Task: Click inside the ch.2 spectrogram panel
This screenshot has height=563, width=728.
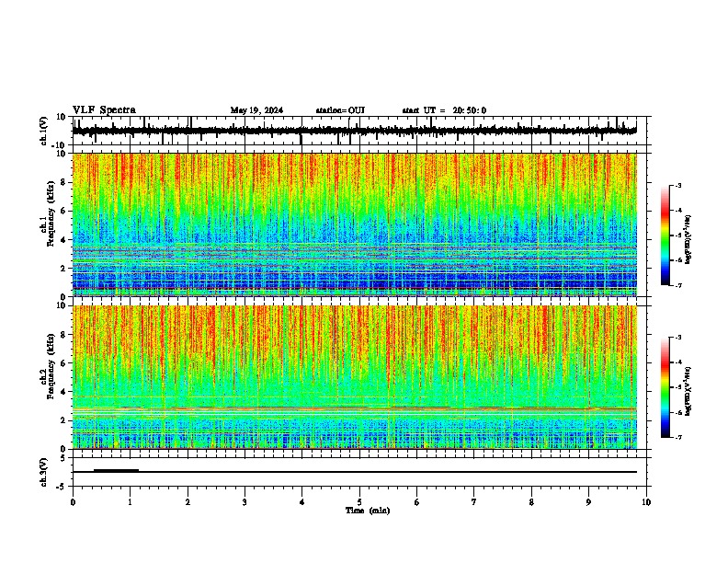Action: (x=355, y=377)
